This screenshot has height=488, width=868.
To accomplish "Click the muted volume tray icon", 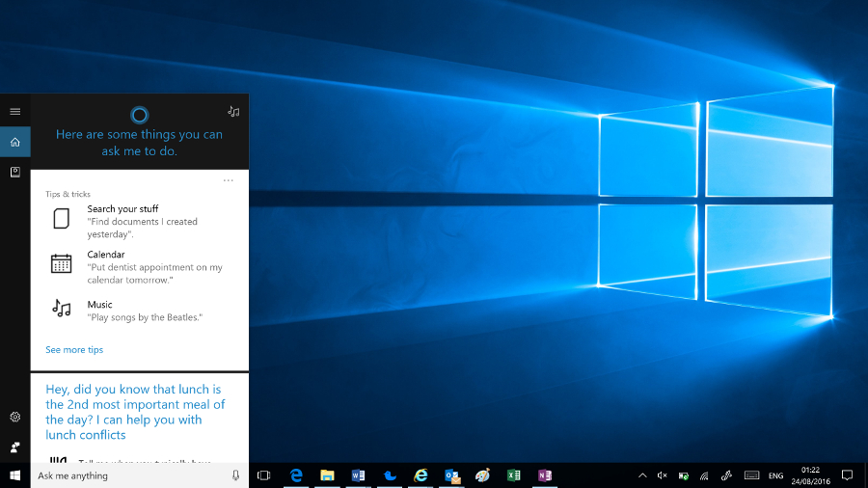I will [x=662, y=475].
